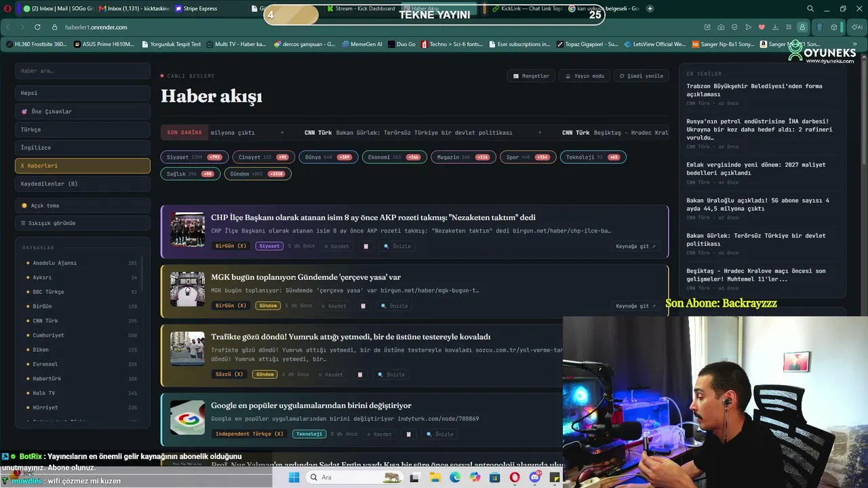Viewport: 868px width, 488px height.
Task: Filter by the Magazin category chip
Action: point(462,157)
